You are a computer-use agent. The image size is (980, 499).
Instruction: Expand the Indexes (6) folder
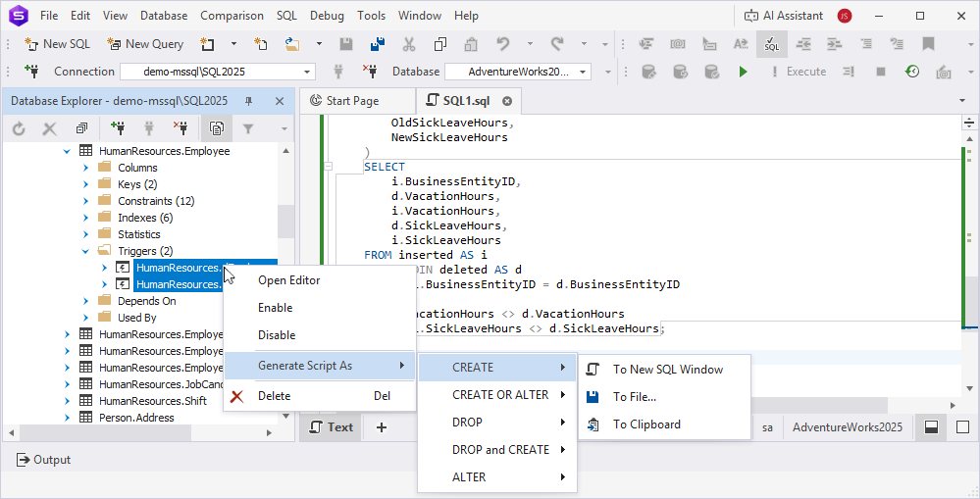pos(86,218)
